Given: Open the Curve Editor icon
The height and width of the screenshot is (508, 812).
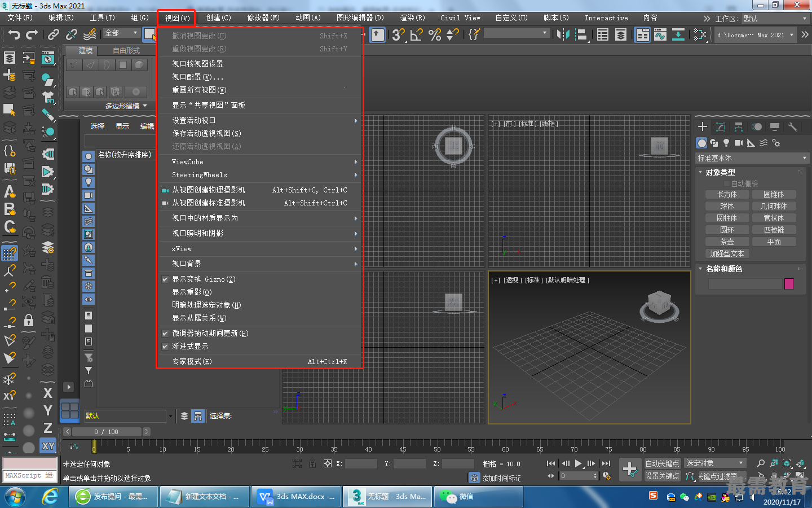Looking at the screenshot, I should pyautogui.click(x=660, y=35).
